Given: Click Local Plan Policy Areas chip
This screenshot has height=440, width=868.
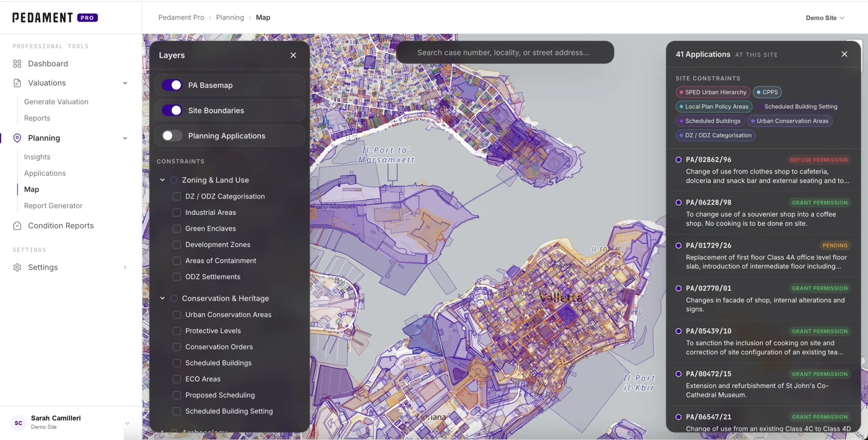Looking at the screenshot, I should click(x=714, y=107).
